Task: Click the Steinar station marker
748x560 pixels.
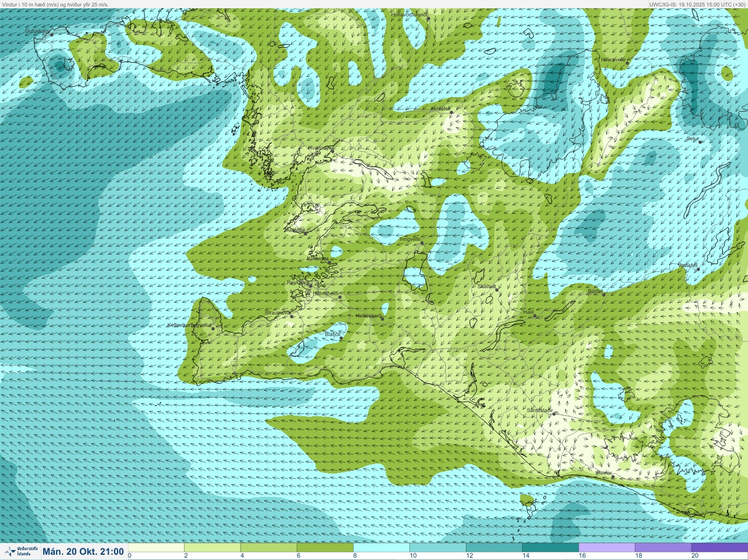Action: 612,476
